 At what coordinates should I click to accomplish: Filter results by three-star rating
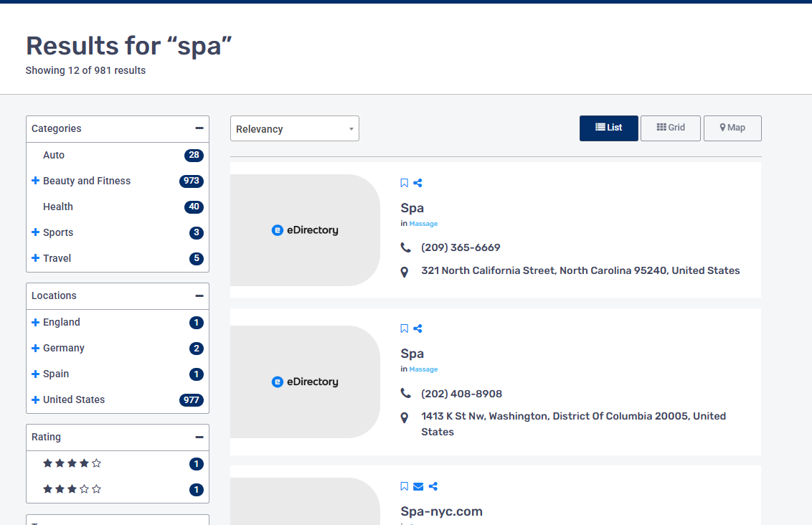tap(72, 488)
